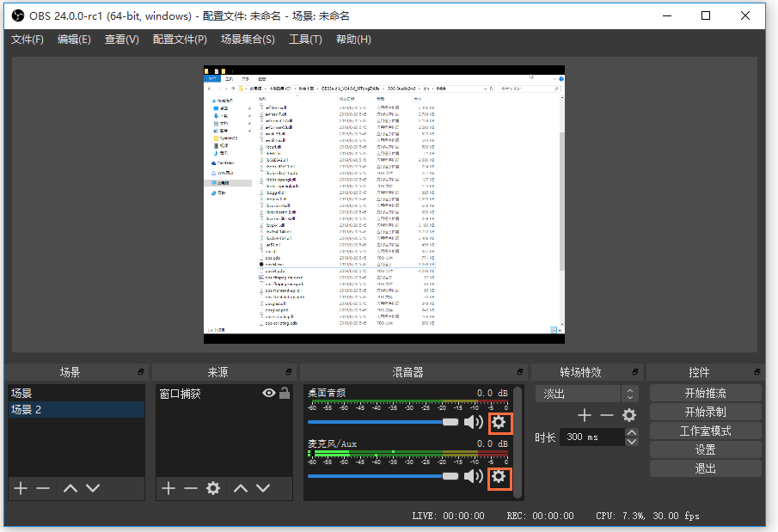Open transition properties gear icon

click(x=629, y=415)
